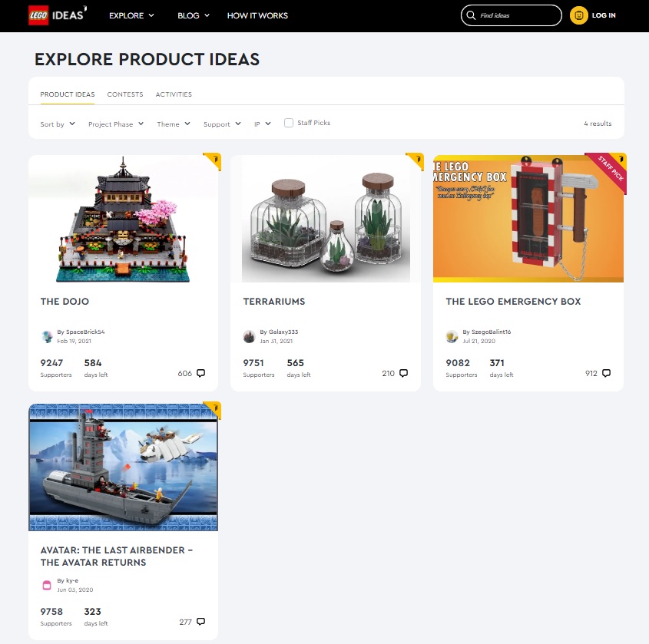Click the 9247 supporters figure
The height and width of the screenshot is (644, 649).
coord(51,363)
